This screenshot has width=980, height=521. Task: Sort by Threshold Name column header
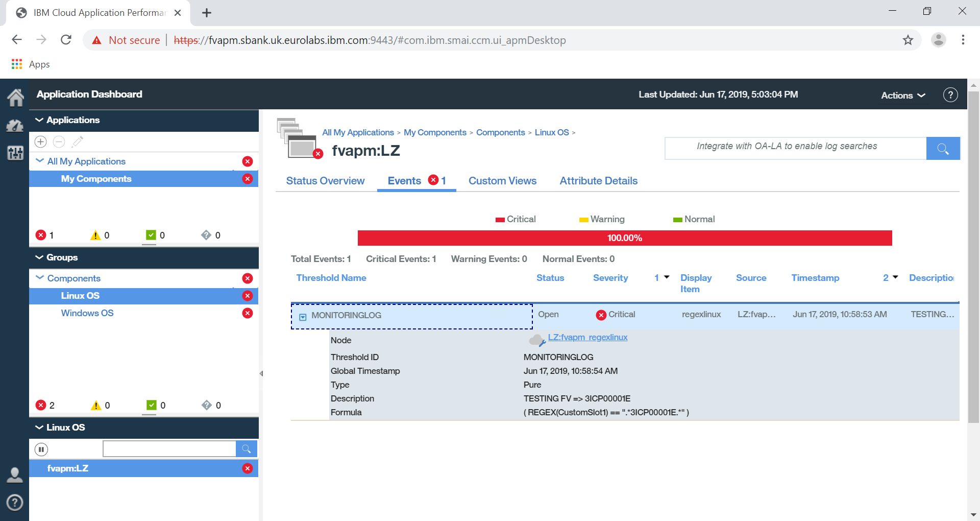point(331,278)
